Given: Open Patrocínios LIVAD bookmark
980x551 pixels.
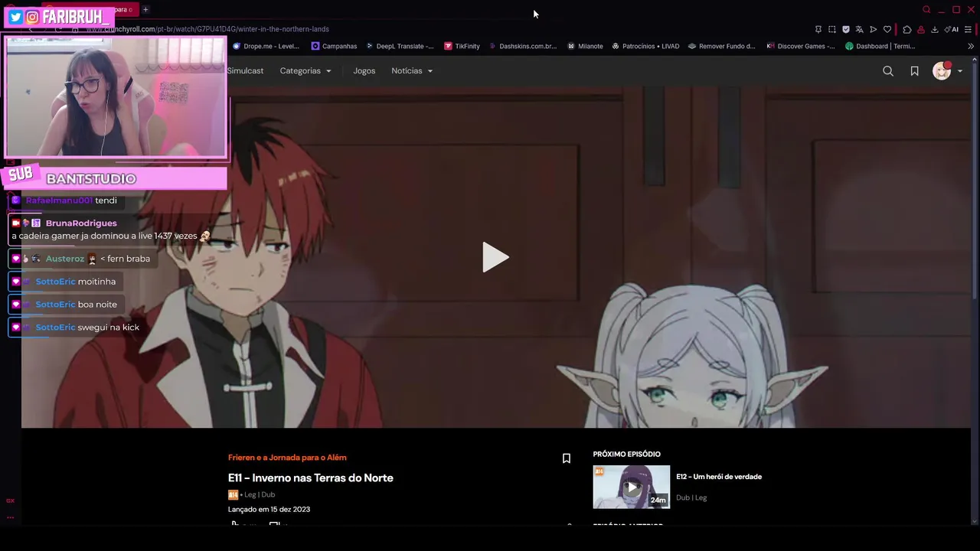Looking at the screenshot, I should tap(645, 46).
